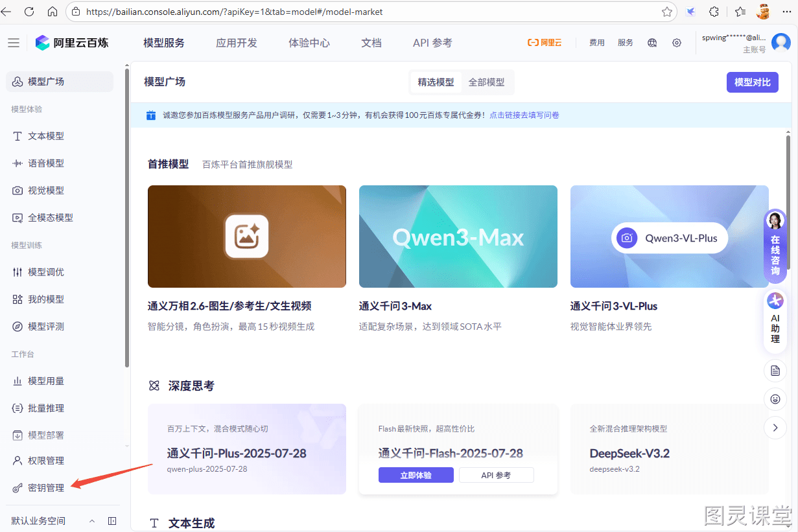798x532 pixels.
Task: Click browser profile avatar in toolbar
Action: tap(764, 12)
